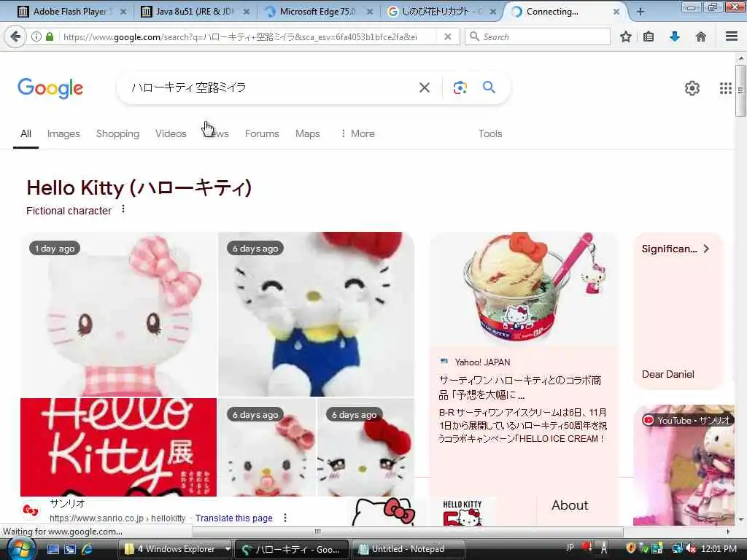Bookmark this page with star icon

pyautogui.click(x=625, y=36)
